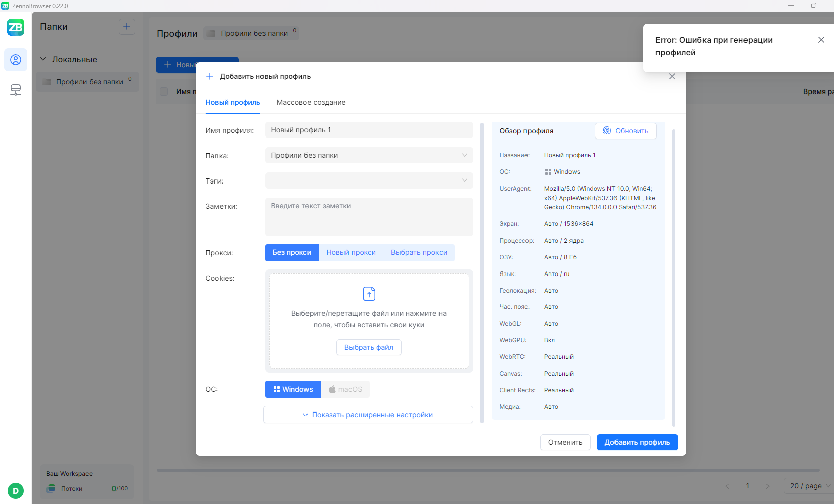The height and width of the screenshot is (504, 834).
Task: Close the add new profile dialog
Action: click(672, 76)
